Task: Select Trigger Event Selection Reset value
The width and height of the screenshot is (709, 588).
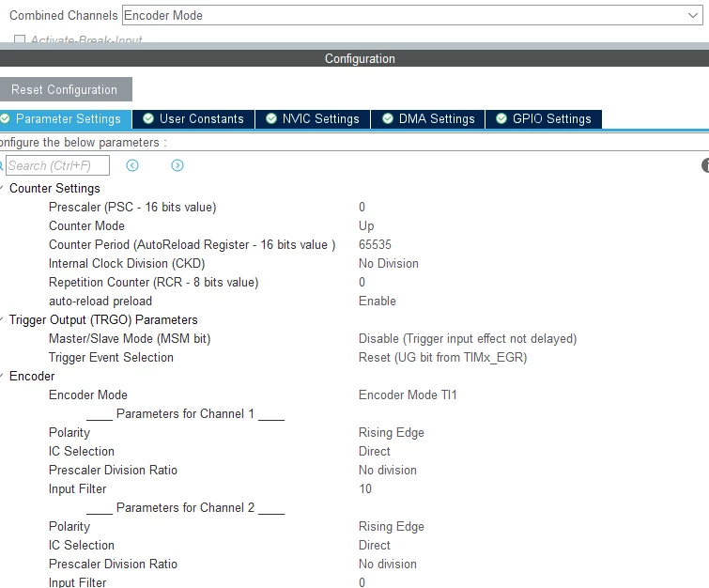Action: [442, 357]
